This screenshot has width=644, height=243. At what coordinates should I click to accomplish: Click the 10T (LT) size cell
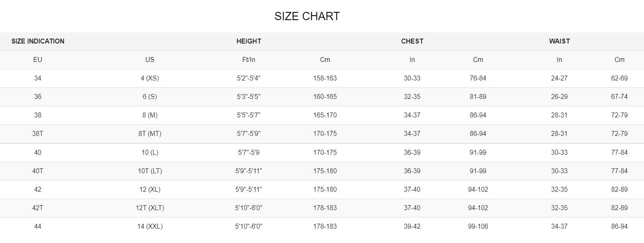pos(150,171)
